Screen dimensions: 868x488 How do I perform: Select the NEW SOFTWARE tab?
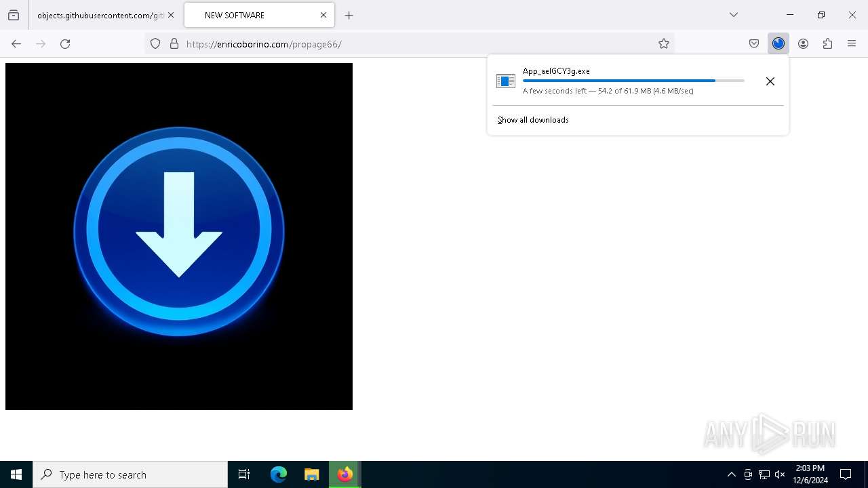tap(259, 15)
